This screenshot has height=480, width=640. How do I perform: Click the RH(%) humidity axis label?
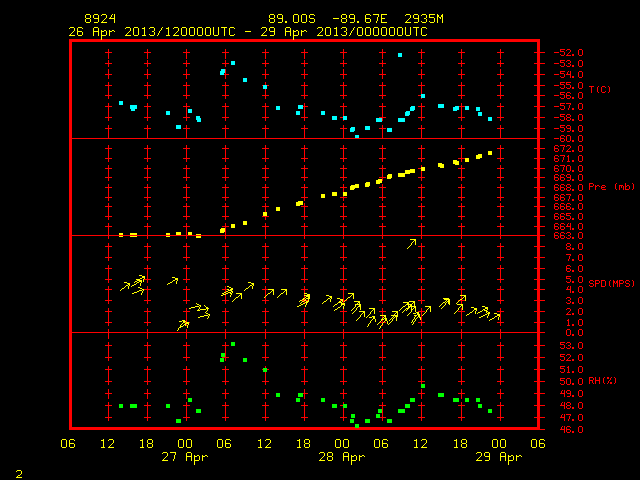pos(602,381)
